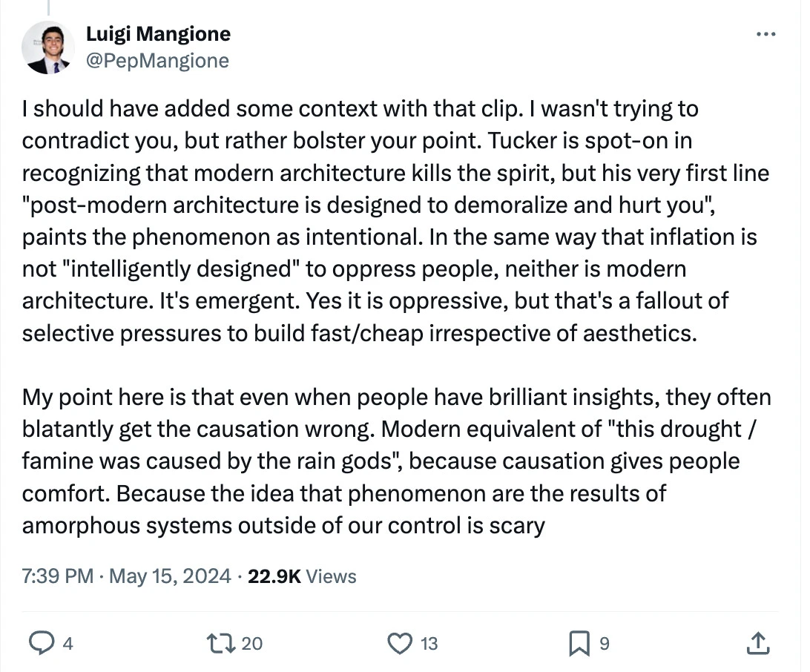
Task: Click the like count of 13
Action: click(429, 644)
